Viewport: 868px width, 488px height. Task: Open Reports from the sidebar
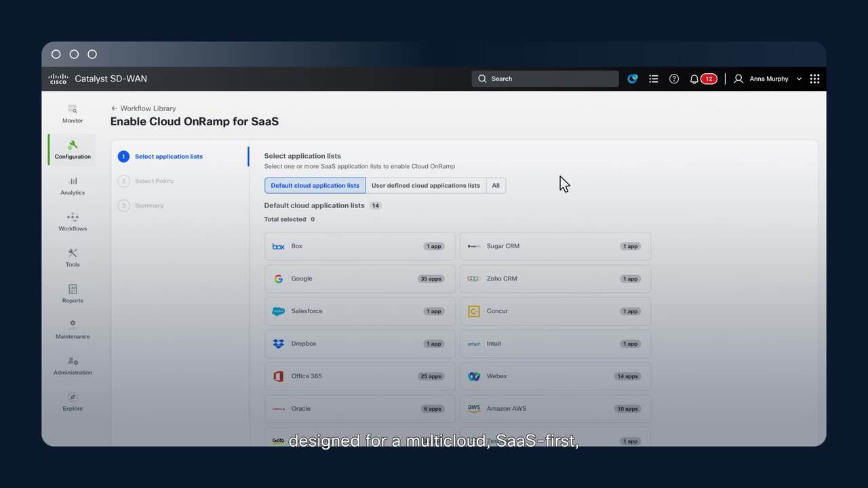pyautogui.click(x=73, y=293)
